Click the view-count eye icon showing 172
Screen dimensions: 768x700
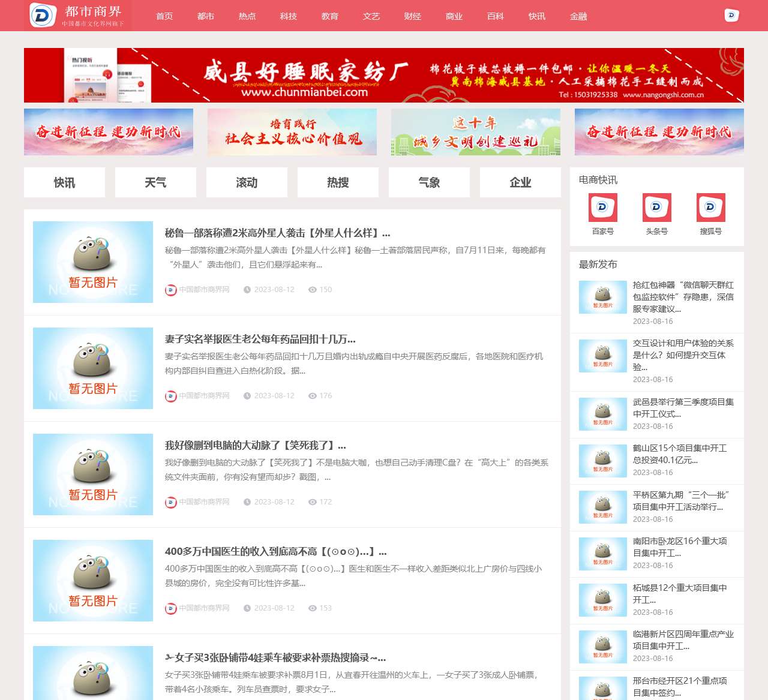pos(312,502)
